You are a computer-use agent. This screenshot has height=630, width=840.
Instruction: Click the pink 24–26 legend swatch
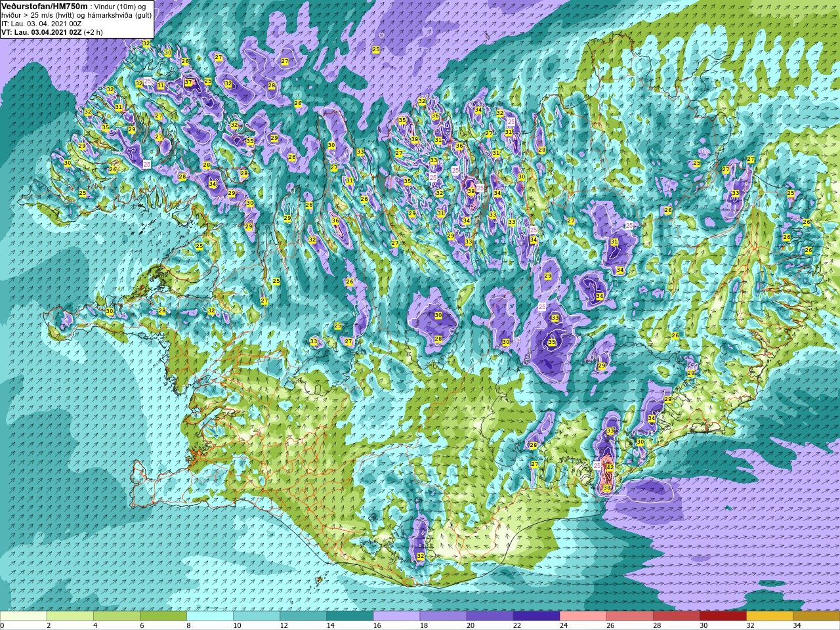pos(583,616)
